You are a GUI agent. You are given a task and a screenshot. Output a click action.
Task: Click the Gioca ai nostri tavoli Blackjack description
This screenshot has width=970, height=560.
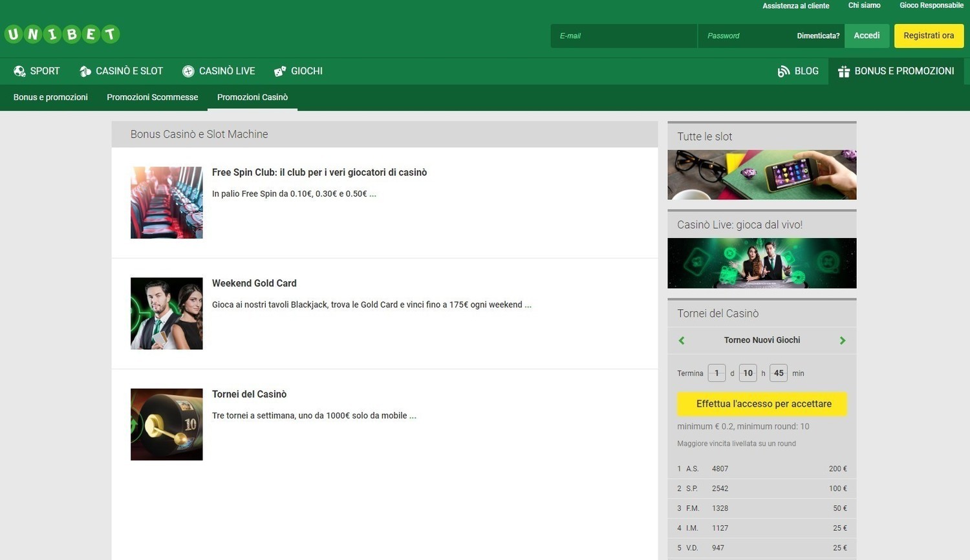tap(372, 305)
